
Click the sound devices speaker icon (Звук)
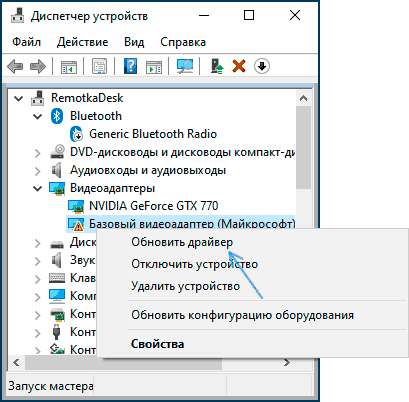click(57, 260)
